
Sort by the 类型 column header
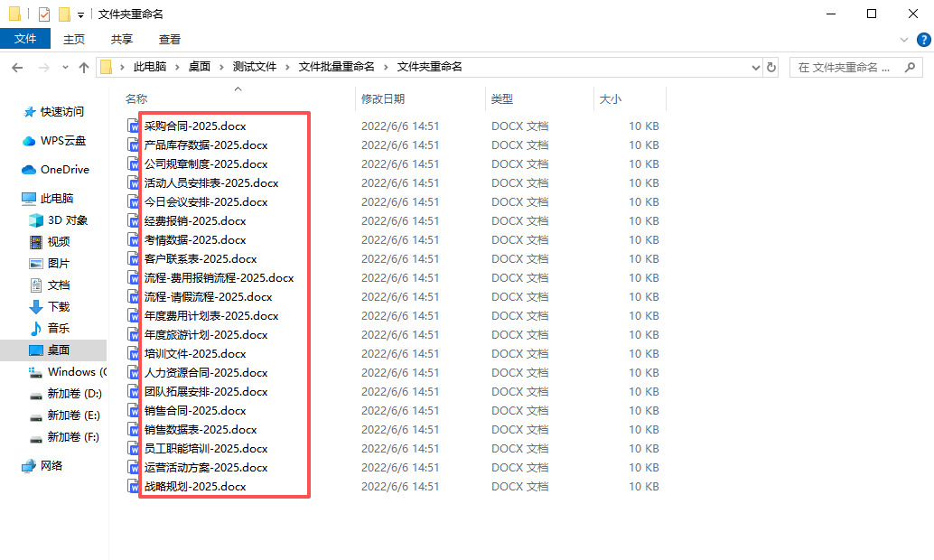click(x=502, y=98)
